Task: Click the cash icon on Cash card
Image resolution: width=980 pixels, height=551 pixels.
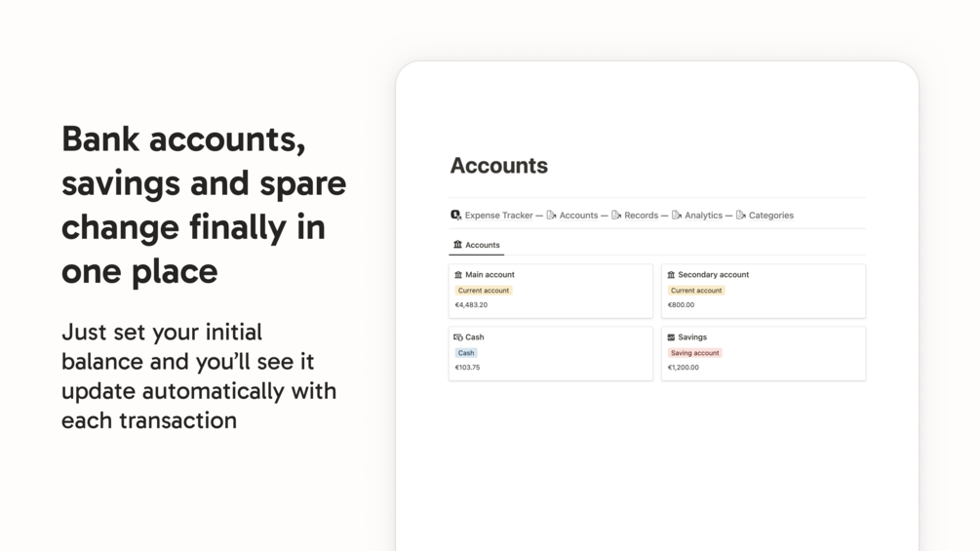Action: pyautogui.click(x=458, y=336)
